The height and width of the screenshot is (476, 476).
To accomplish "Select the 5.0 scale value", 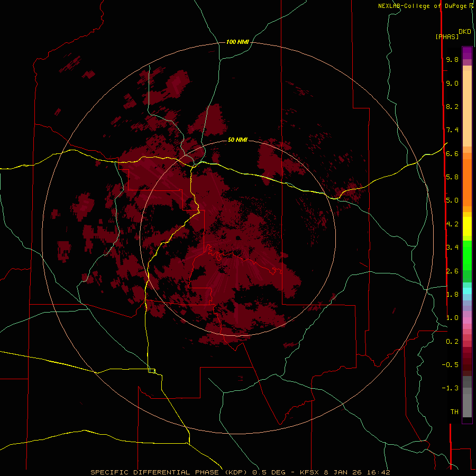I will [452, 200].
